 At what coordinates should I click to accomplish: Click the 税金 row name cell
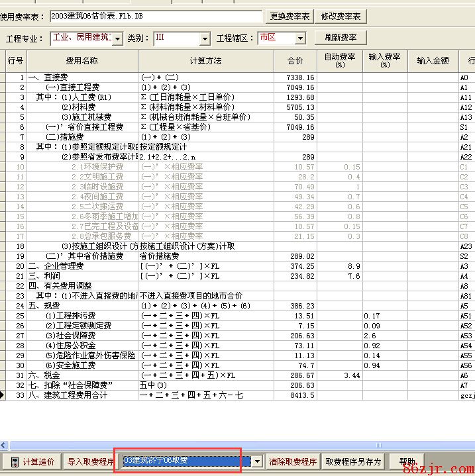click(x=81, y=375)
